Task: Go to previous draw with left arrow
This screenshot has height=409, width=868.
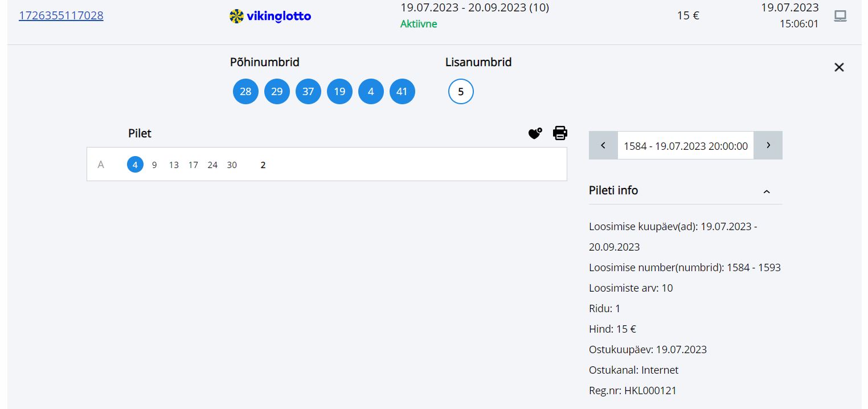Action: click(603, 146)
